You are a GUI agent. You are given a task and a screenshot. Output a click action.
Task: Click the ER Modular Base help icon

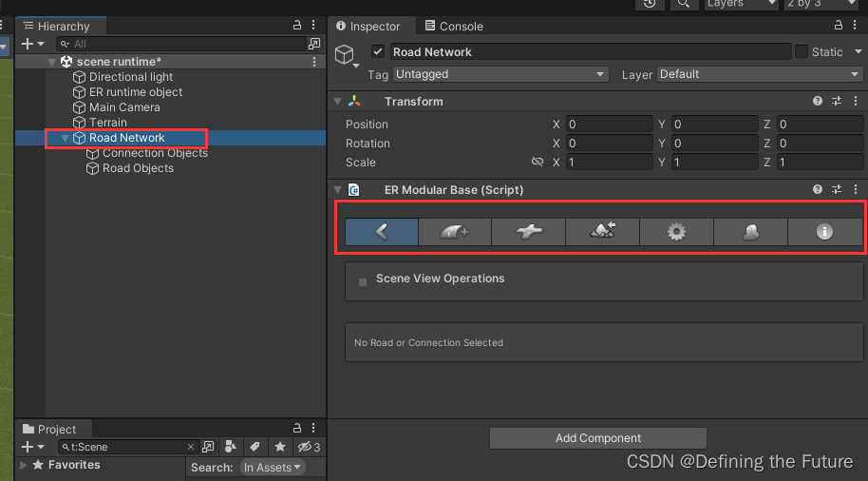click(817, 189)
